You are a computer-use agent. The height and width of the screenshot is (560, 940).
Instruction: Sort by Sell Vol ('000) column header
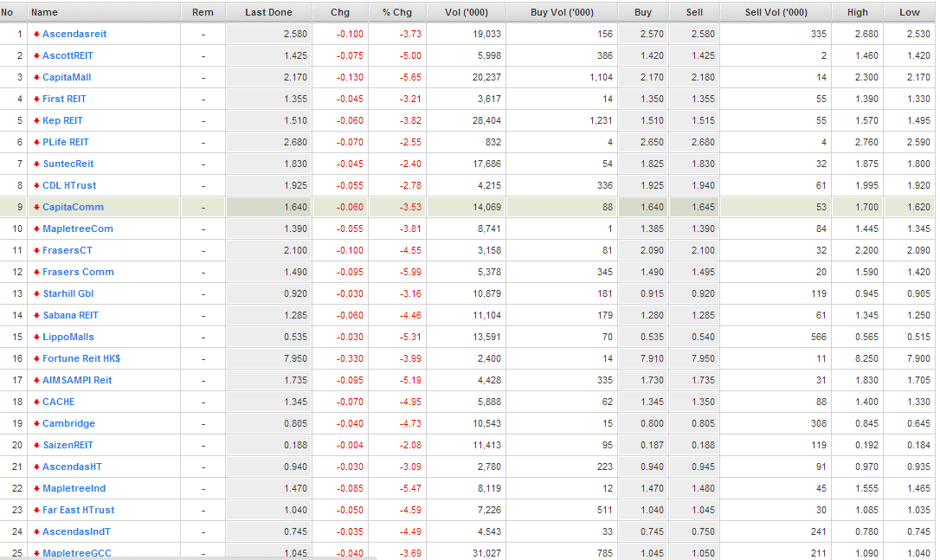point(776,12)
